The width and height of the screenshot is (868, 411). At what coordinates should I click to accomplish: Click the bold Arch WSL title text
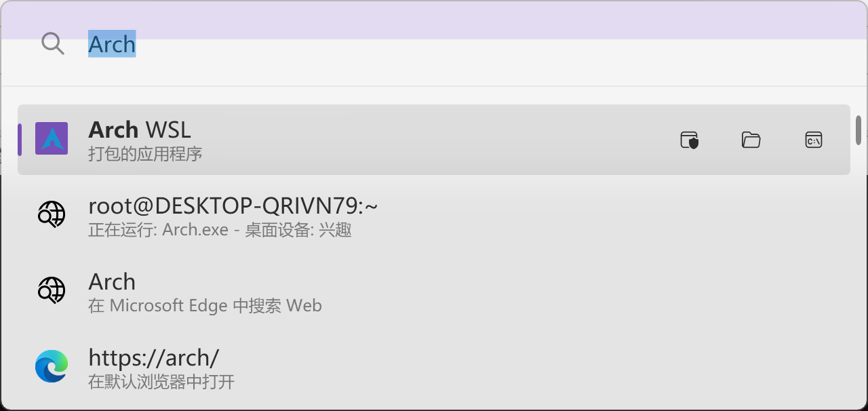coord(140,130)
